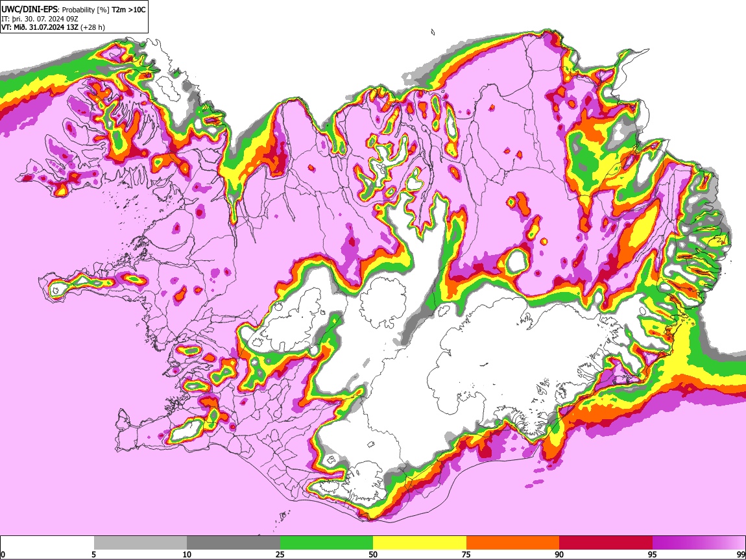The width and height of the screenshot is (746, 560).
Task: Click the 'IT: þri. 30. 07. 2024 09Z' line
Action: pos(40,19)
